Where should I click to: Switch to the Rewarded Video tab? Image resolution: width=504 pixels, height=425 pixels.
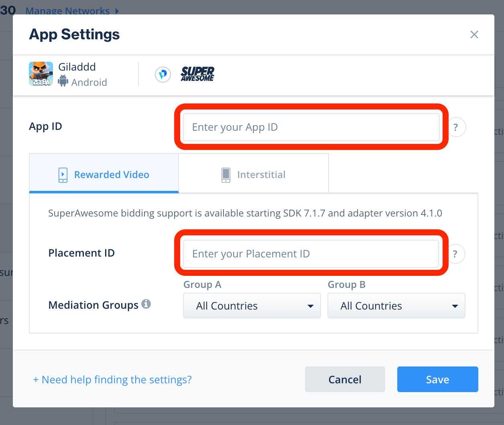point(111,175)
